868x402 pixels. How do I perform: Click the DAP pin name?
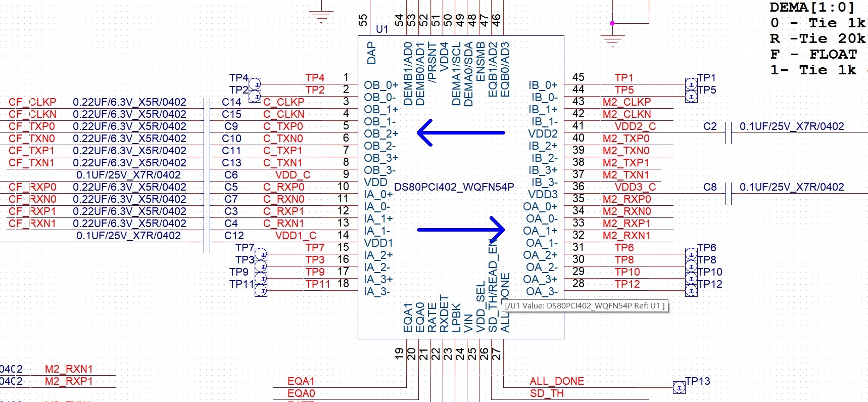click(x=371, y=53)
